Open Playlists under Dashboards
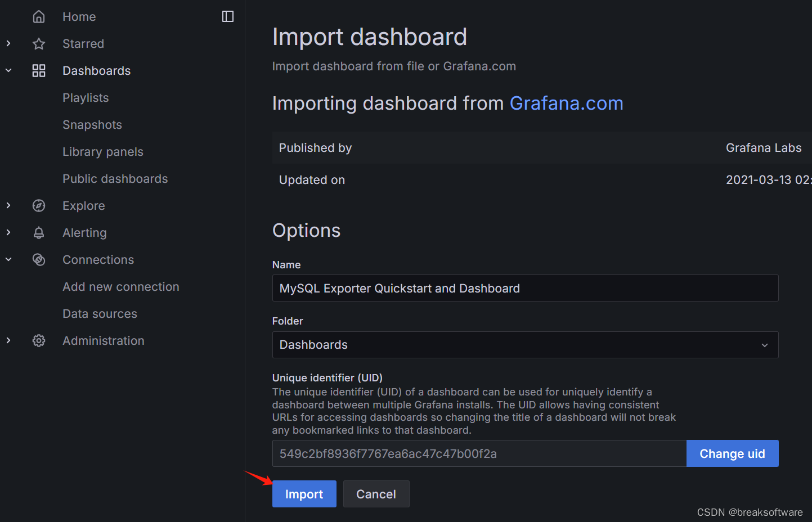 click(x=86, y=98)
